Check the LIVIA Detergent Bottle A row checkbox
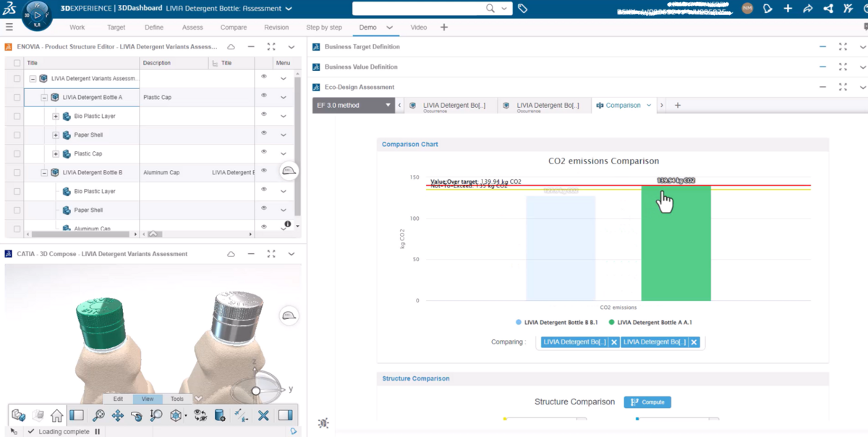This screenshot has height=437, width=868. 17,97
